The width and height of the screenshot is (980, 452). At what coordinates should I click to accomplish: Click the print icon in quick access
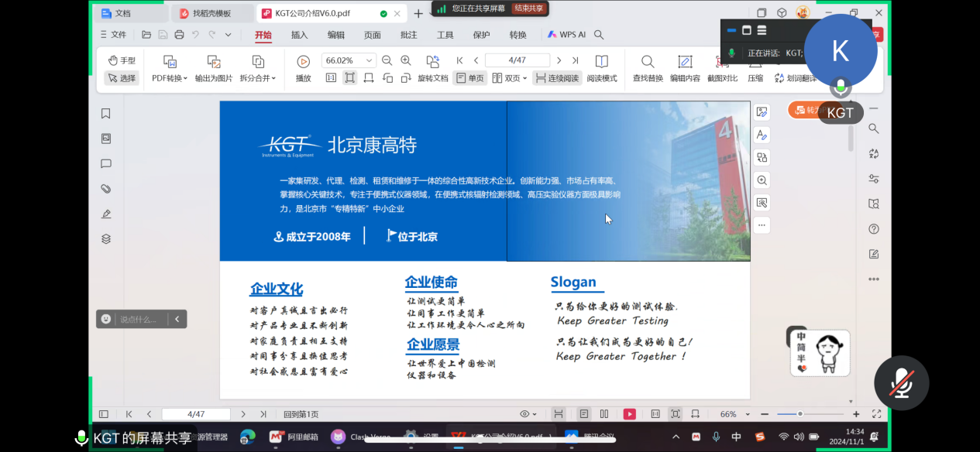(x=179, y=35)
